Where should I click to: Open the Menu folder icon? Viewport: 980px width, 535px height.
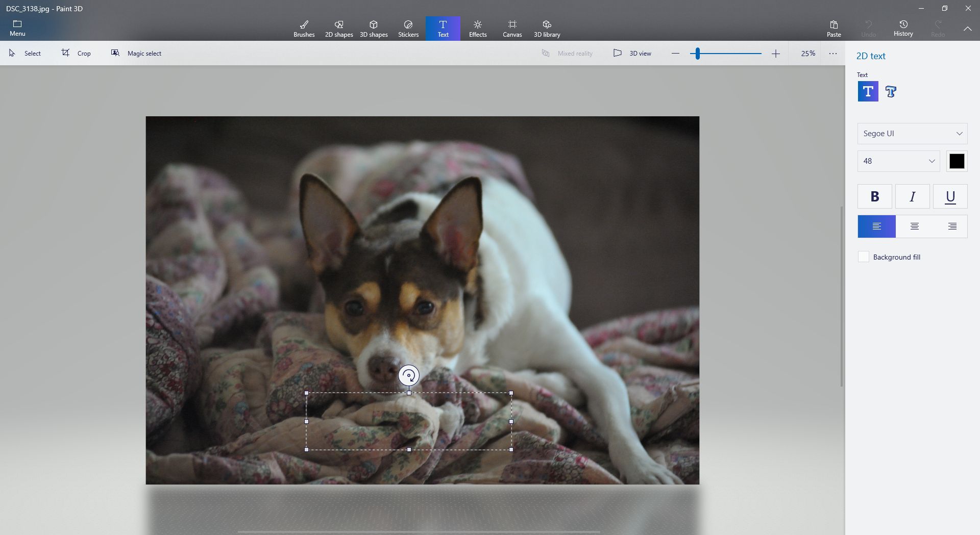click(17, 28)
